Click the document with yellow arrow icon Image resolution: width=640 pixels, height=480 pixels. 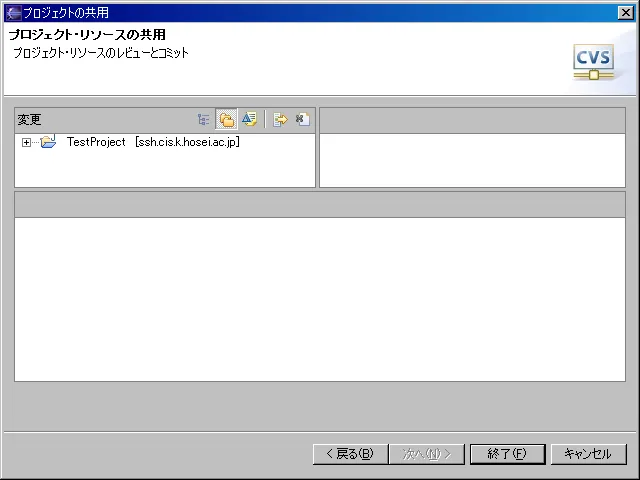(280, 120)
